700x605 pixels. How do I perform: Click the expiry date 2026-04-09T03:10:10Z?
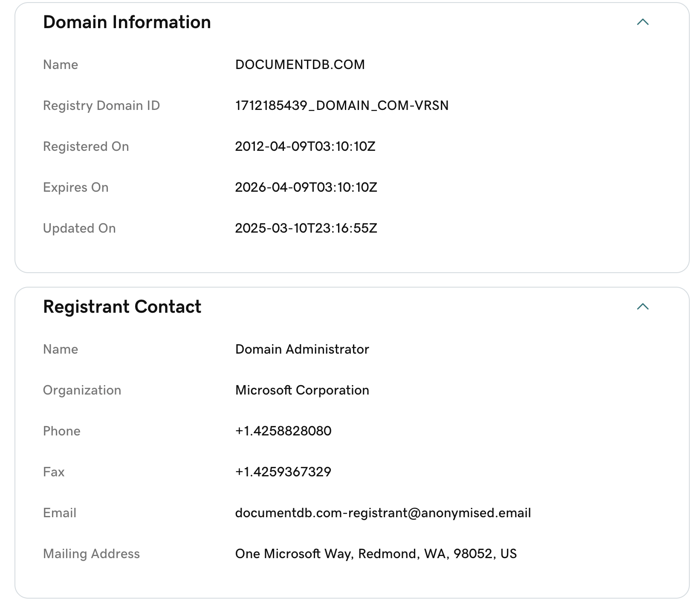click(306, 187)
